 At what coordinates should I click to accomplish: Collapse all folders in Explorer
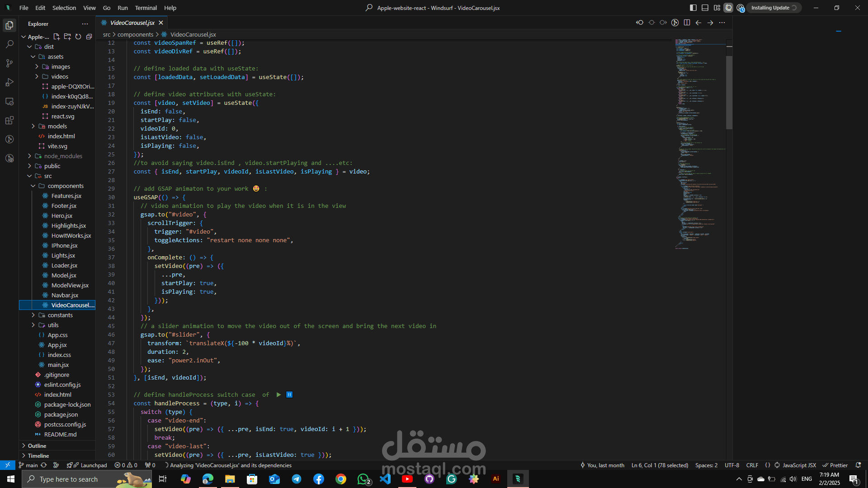click(x=89, y=37)
